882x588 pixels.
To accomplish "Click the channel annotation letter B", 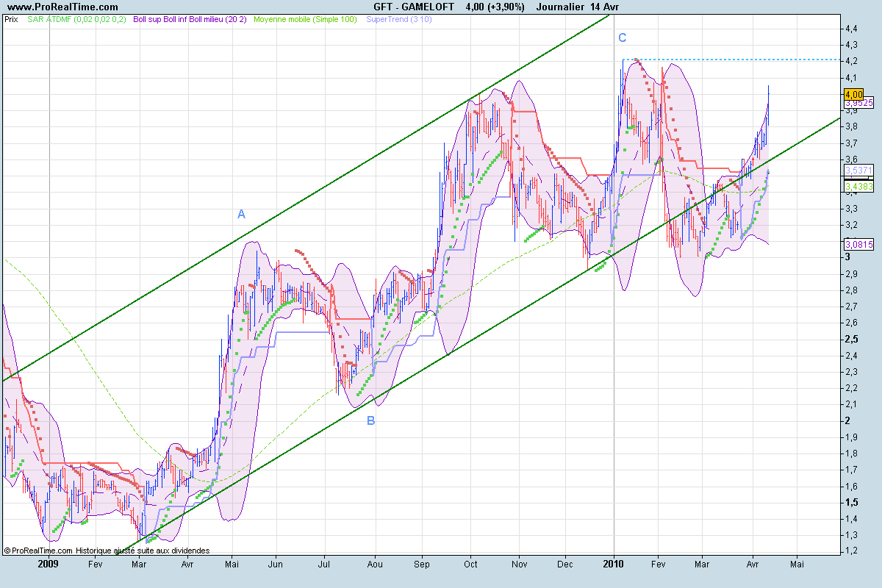I will [x=371, y=421].
